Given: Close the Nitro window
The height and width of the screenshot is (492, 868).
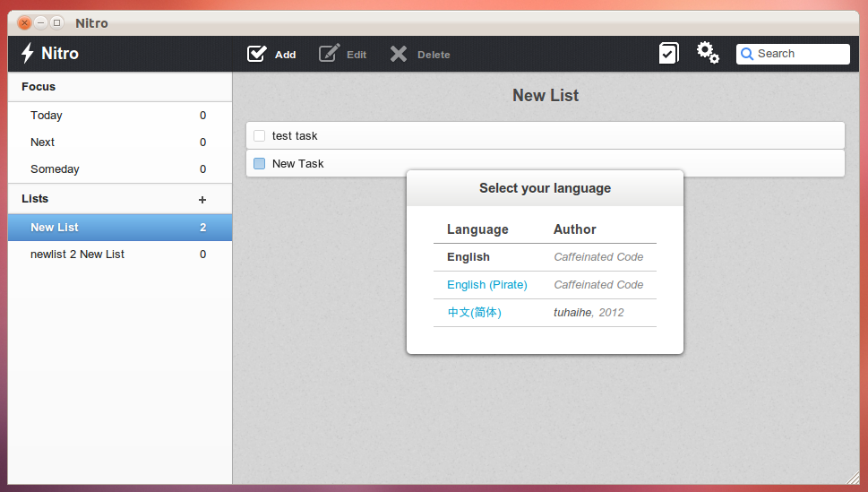Looking at the screenshot, I should tap(24, 22).
